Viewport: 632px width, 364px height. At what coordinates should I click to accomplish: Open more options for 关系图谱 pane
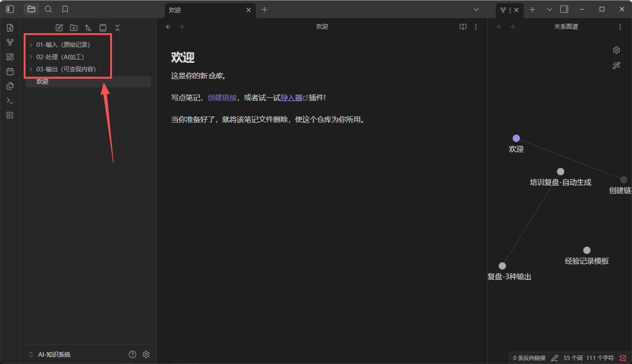[620, 27]
